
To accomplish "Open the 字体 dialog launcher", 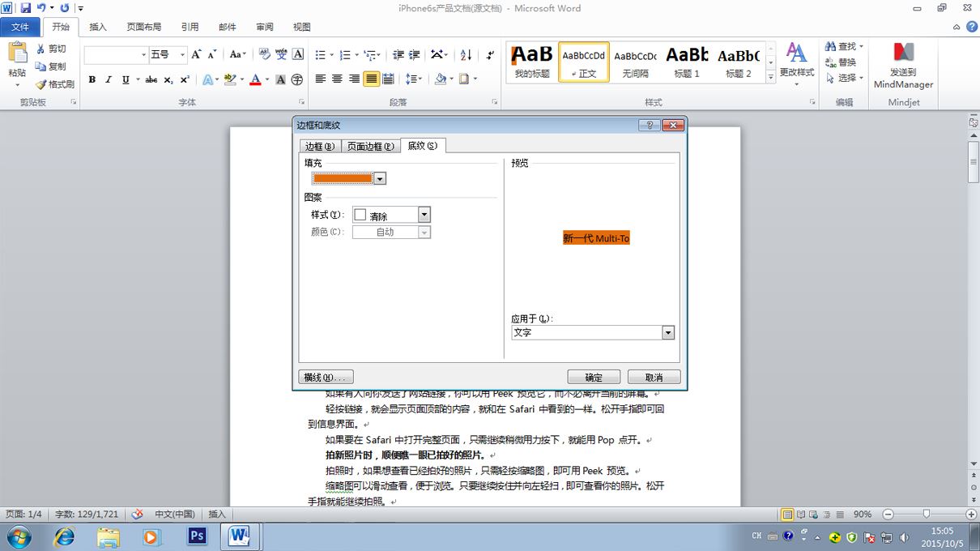I will [x=301, y=103].
